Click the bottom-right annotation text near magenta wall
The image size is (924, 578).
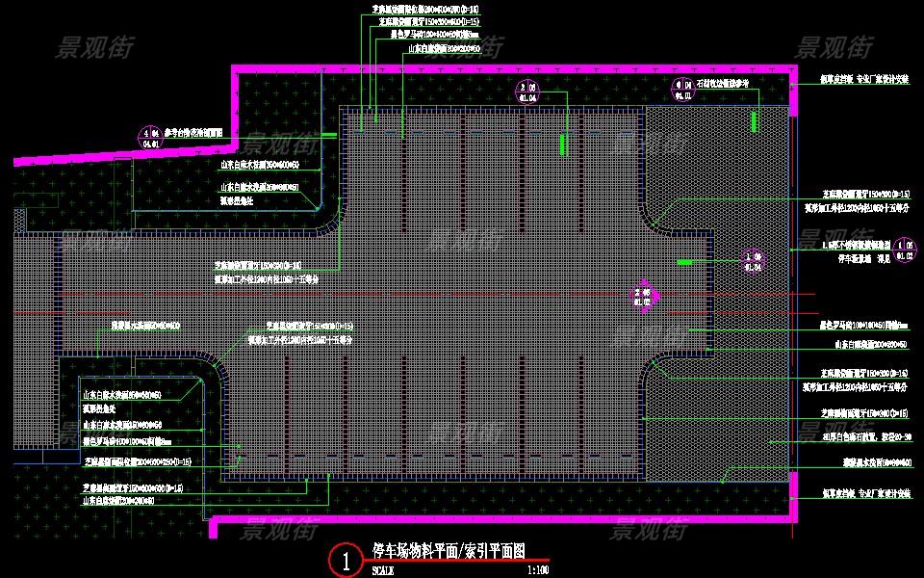(x=863, y=493)
